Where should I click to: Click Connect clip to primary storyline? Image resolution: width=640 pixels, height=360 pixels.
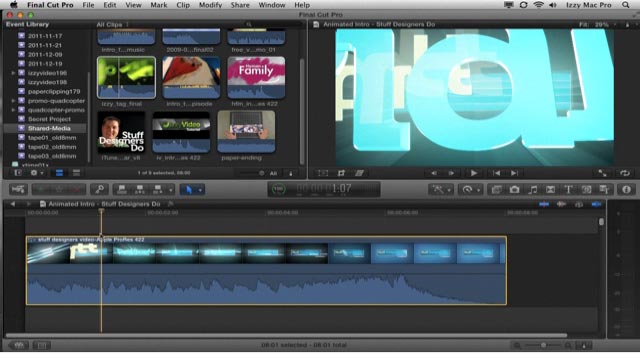click(x=122, y=189)
